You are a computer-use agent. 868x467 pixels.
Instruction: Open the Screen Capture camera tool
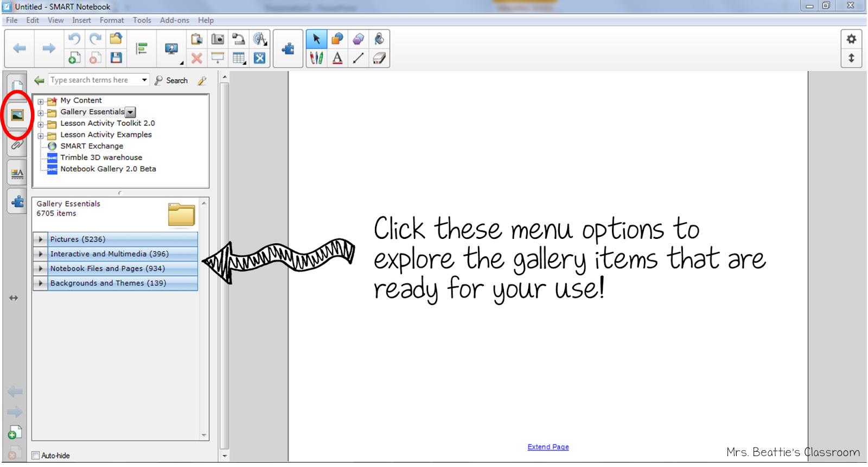[x=218, y=39]
